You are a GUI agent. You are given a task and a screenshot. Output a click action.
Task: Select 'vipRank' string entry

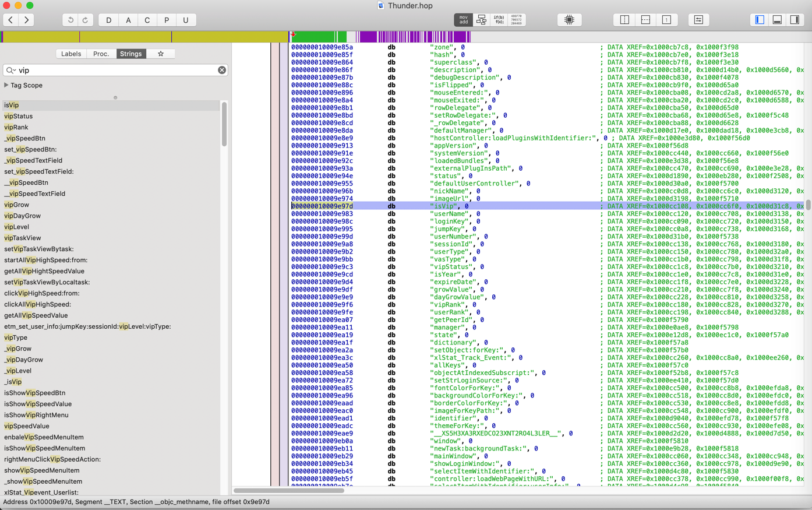pyautogui.click(x=111, y=127)
